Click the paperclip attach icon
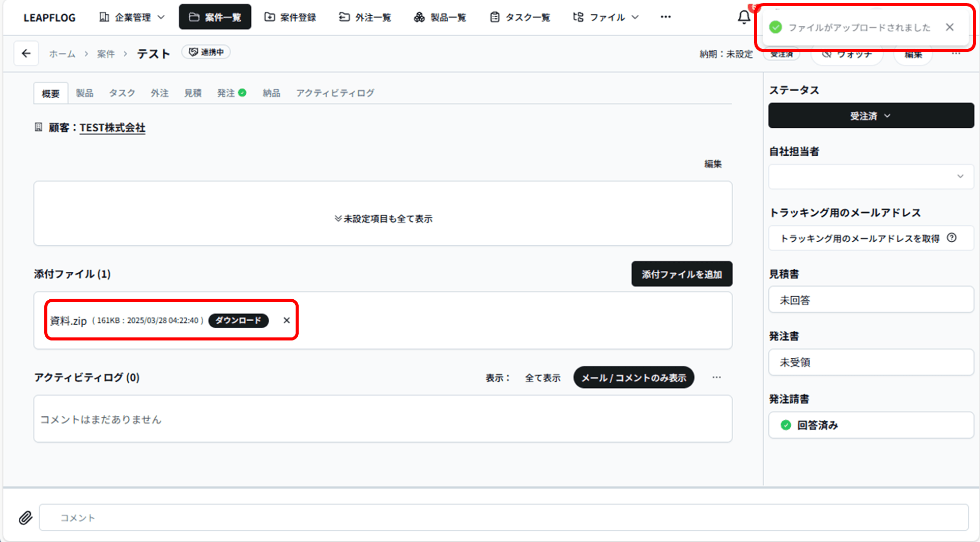The height and width of the screenshot is (542, 980). coord(25,518)
